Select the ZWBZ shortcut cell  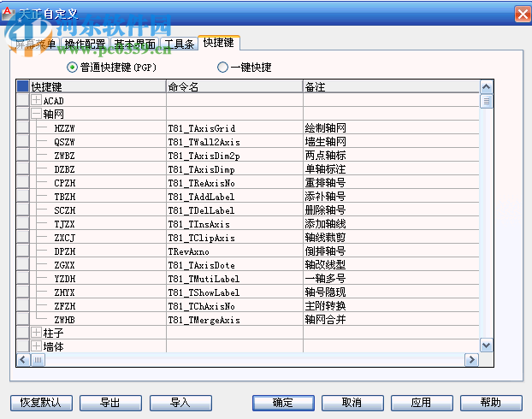[98, 156]
